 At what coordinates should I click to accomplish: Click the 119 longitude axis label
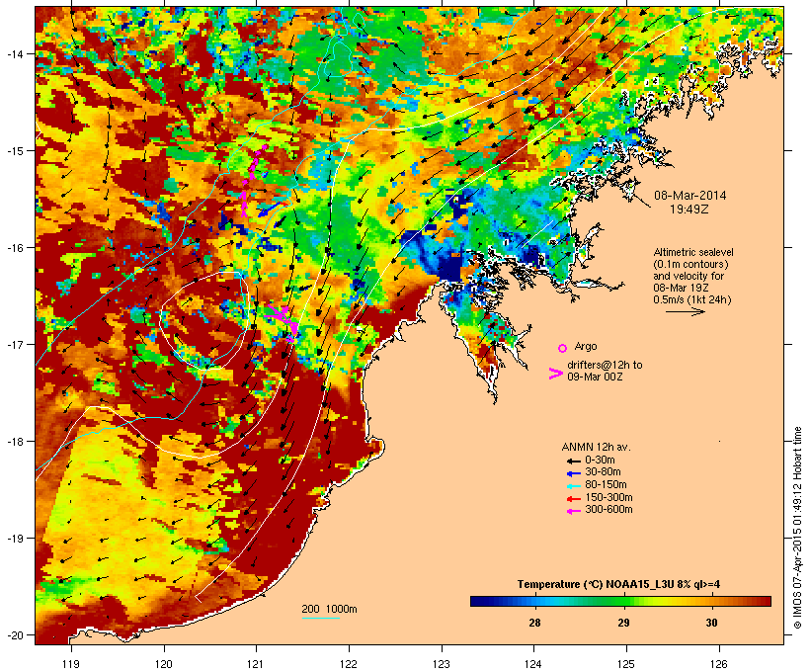click(x=71, y=664)
